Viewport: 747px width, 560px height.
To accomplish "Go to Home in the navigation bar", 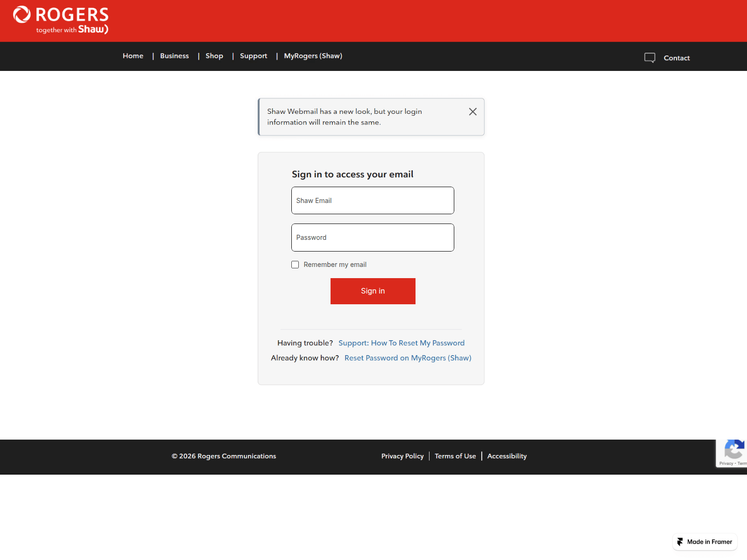I will click(x=133, y=56).
